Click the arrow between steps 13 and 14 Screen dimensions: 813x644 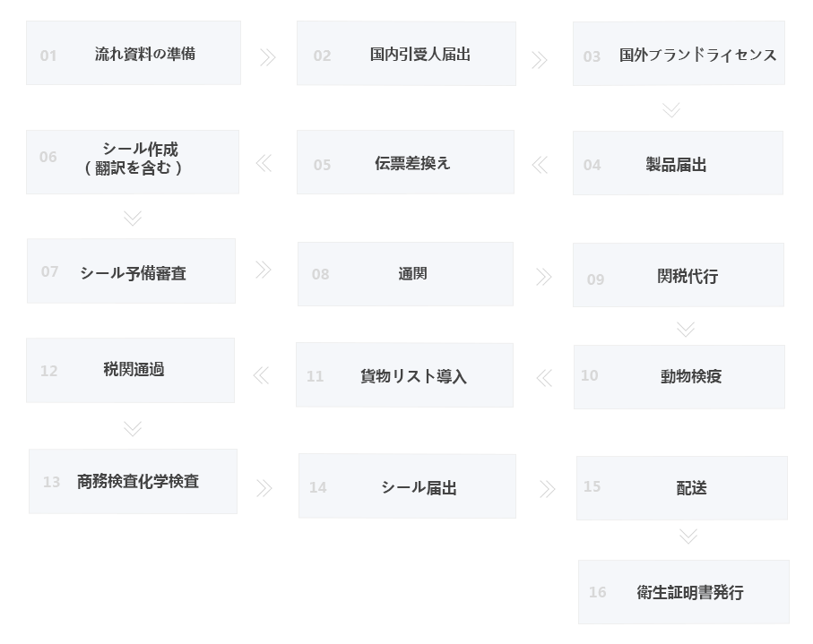264,488
